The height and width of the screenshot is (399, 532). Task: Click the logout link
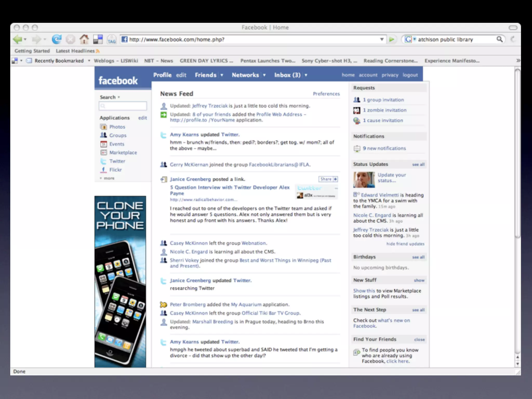410,75
